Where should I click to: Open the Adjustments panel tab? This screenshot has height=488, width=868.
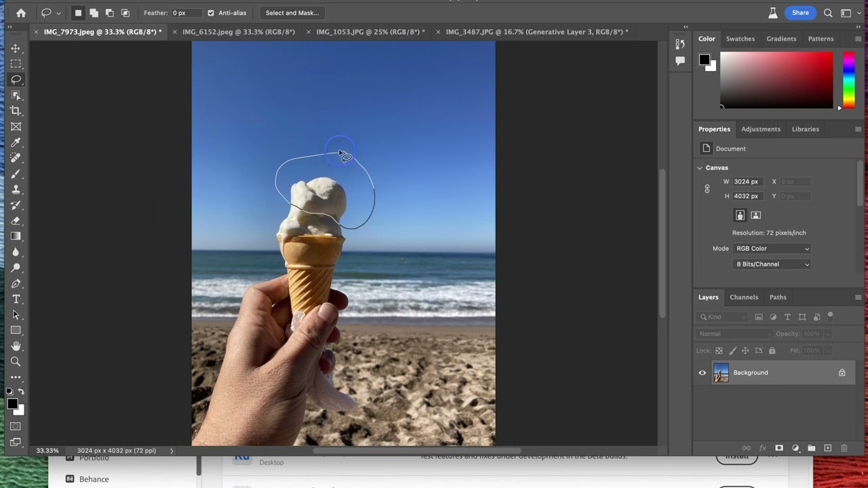pos(761,129)
